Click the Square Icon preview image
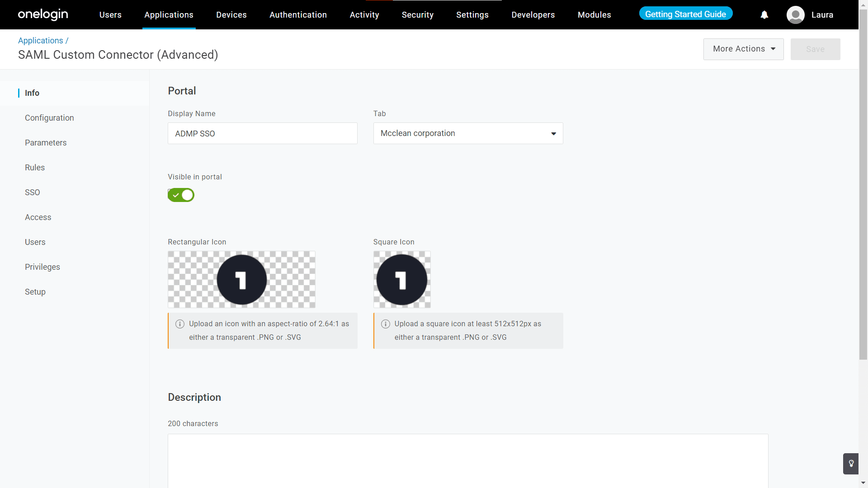Viewport: 868px width, 488px height. point(402,279)
